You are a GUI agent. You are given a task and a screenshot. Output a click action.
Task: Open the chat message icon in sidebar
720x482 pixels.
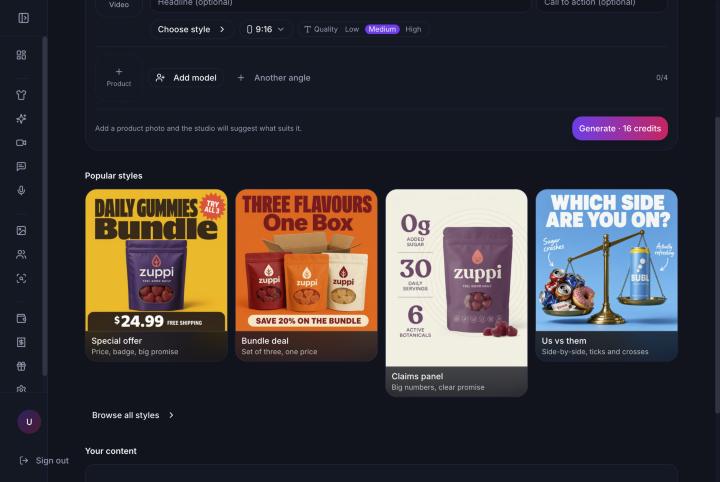tap(21, 167)
